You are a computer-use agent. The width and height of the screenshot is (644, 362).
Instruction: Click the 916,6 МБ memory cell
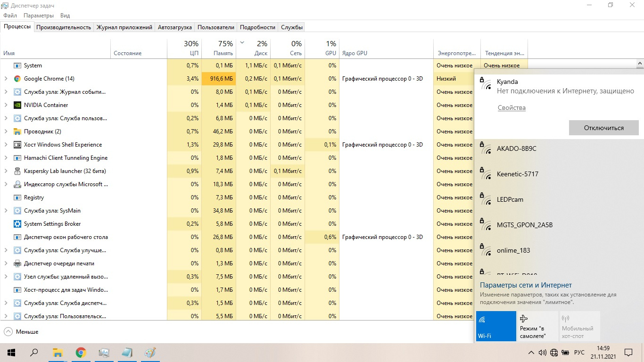(x=219, y=79)
